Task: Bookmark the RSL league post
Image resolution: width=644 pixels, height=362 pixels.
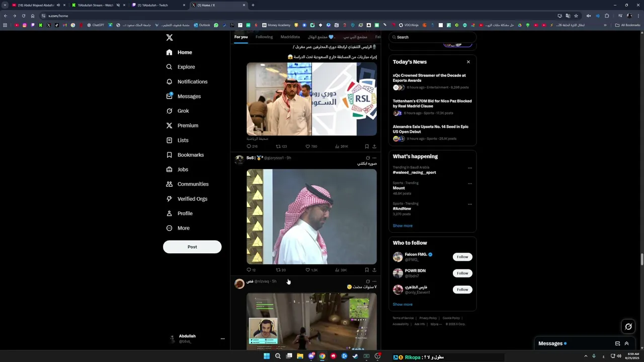Action: tap(367, 146)
